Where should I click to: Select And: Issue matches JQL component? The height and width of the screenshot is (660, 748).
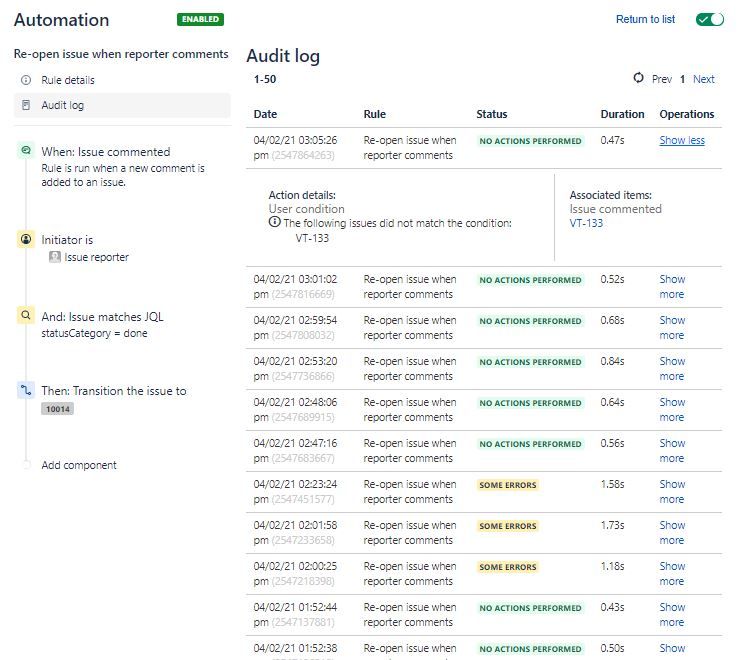click(102, 317)
